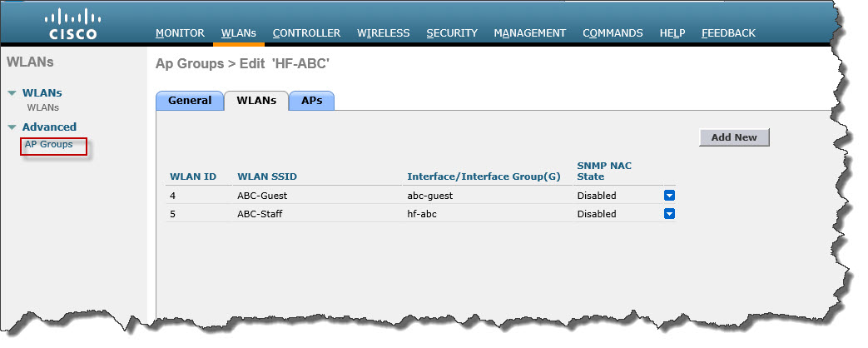Open the CONTROLLER menu
The width and height of the screenshot is (868, 348).
(307, 33)
